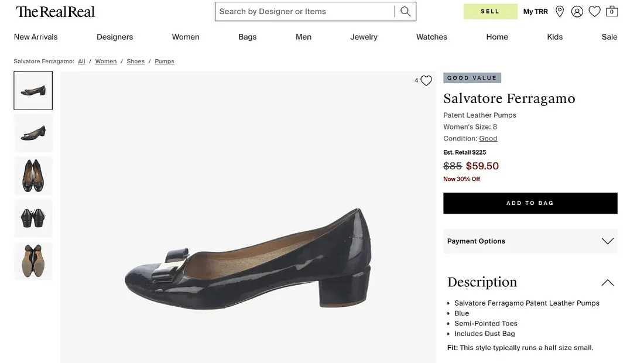644x363 pixels.
Task: Click the ADD TO BAG button
Action: [x=530, y=203]
